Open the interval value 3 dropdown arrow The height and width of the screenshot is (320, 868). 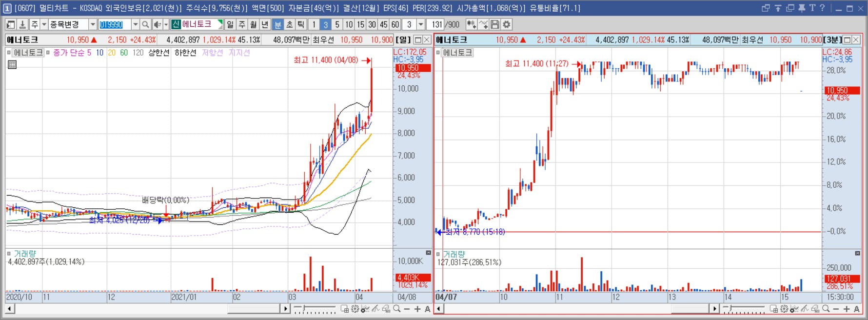point(421,24)
